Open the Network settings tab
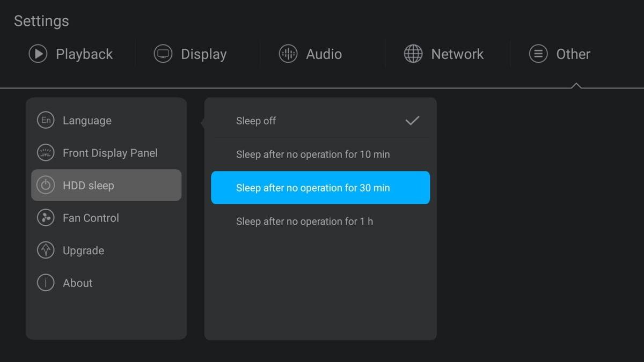This screenshot has width=644, height=362. [x=457, y=54]
